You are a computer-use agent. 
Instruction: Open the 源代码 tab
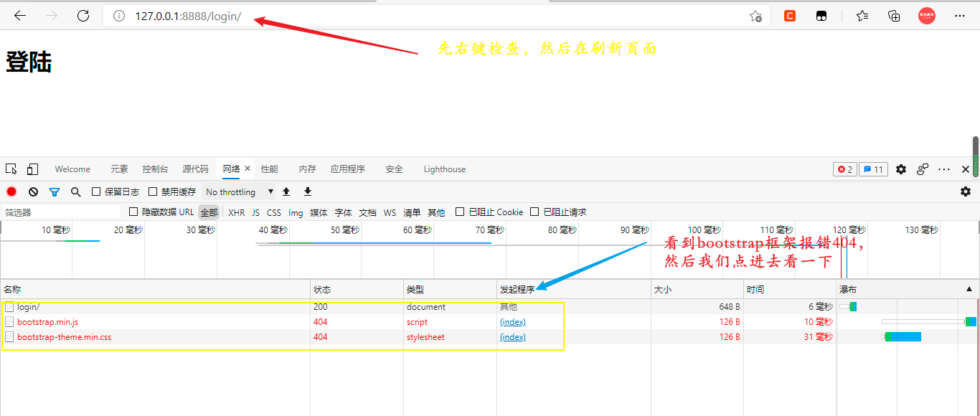click(x=195, y=169)
